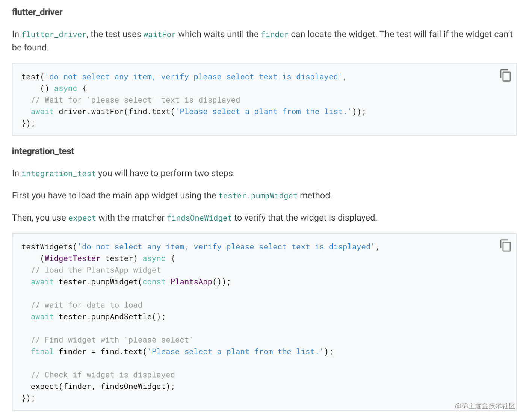Click the final finder declaration line
This screenshot has width=526, height=420.
(182, 352)
